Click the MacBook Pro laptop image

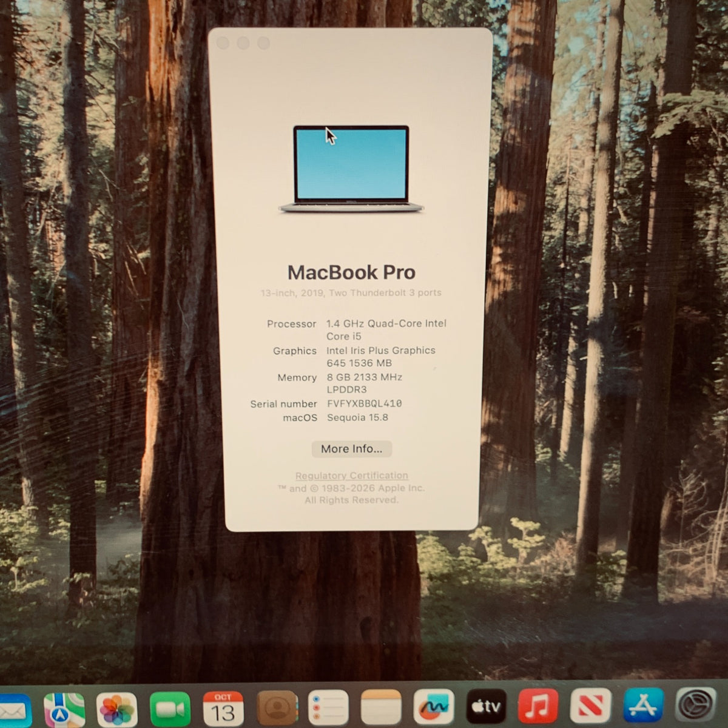(351, 169)
